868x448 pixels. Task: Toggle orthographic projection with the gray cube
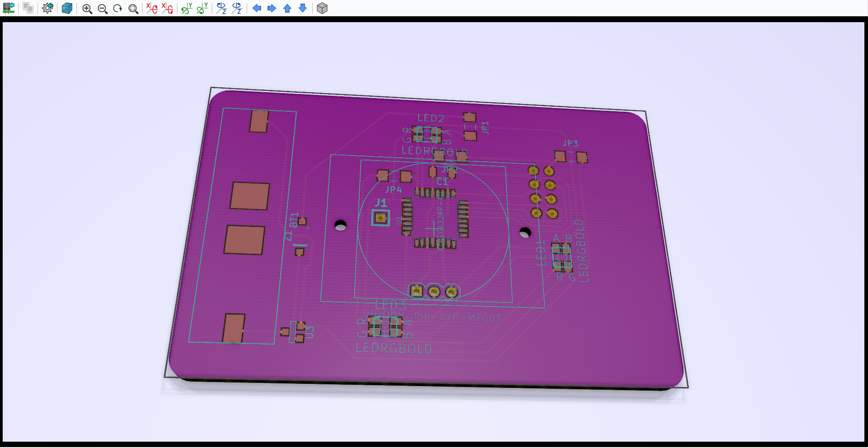(322, 8)
